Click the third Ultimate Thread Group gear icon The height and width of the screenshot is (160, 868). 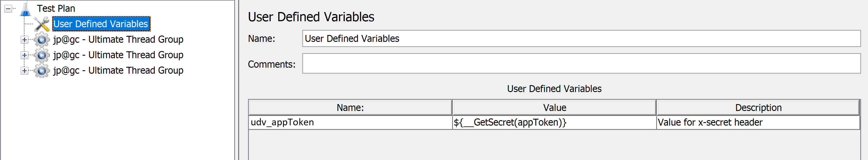point(42,71)
